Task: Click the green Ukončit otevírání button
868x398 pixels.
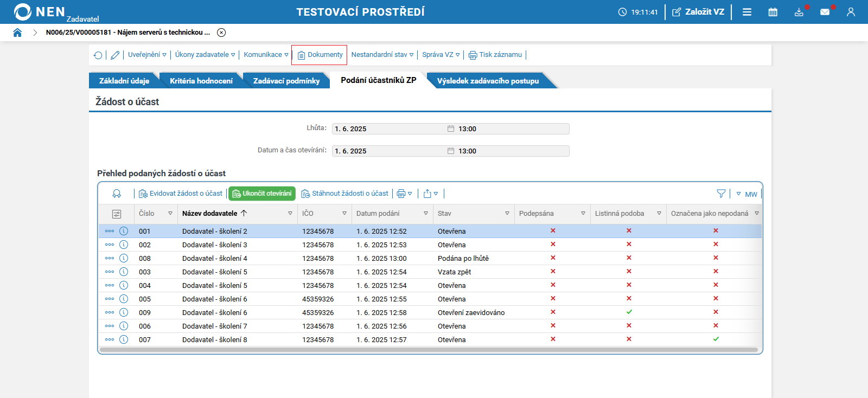Action: point(262,194)
